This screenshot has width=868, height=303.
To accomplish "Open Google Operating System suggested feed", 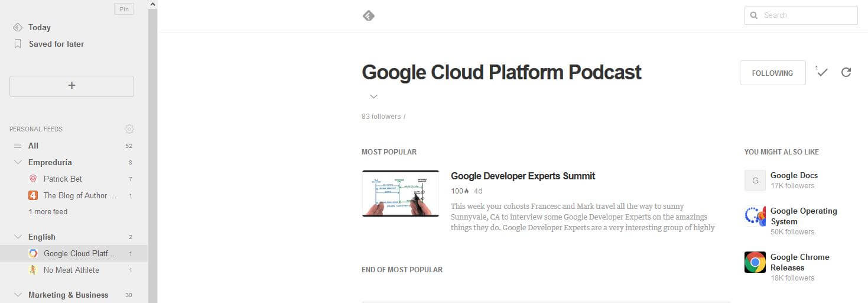I will 804,216.
